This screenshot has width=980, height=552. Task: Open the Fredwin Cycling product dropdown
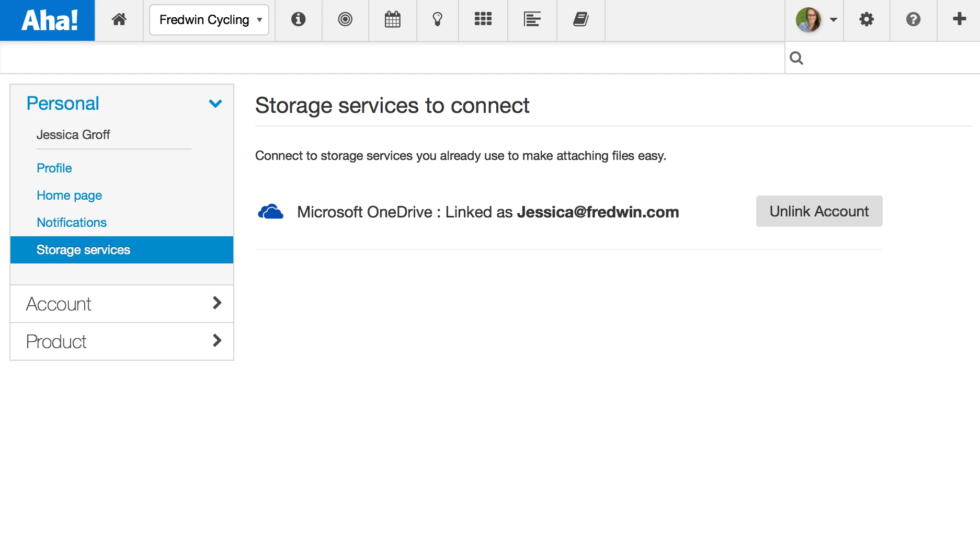[x=209, y=20]
